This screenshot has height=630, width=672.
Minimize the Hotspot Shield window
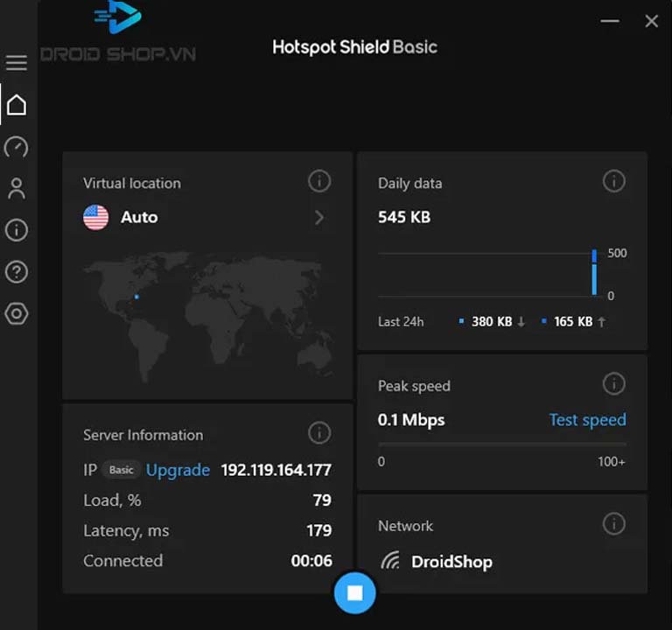tap(610, 21)
